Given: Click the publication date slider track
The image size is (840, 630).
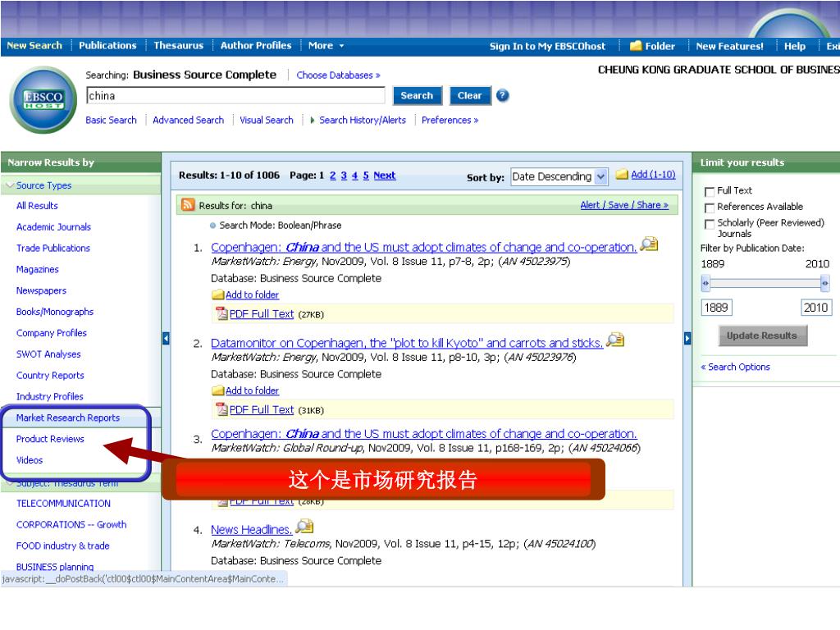Looking at the screenshot, I should tap(765, 283).
